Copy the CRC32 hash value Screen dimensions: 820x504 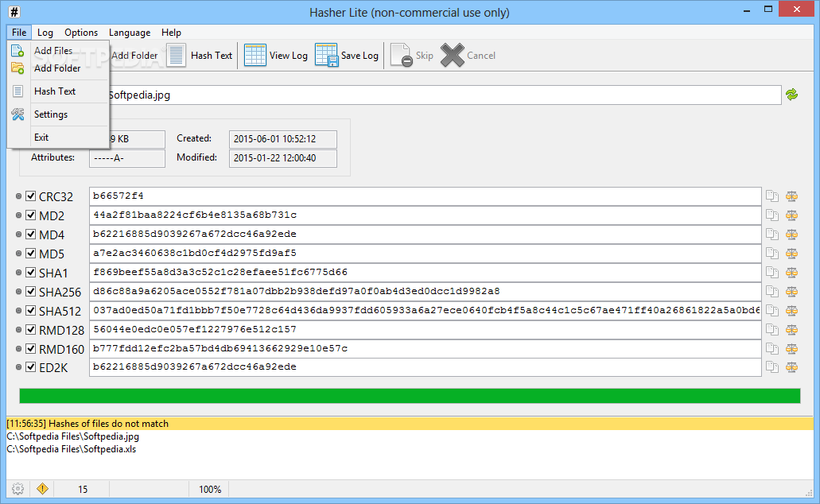pos(772,196)
